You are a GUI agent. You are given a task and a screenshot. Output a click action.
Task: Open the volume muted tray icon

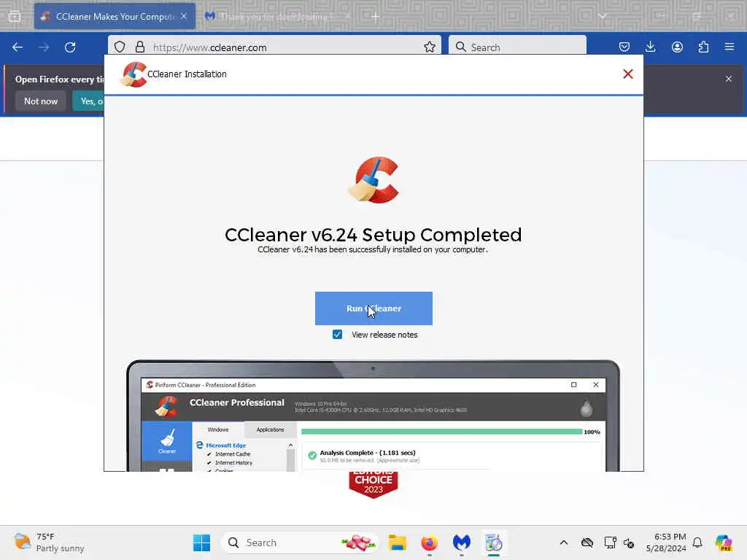[x=628, y=542]
